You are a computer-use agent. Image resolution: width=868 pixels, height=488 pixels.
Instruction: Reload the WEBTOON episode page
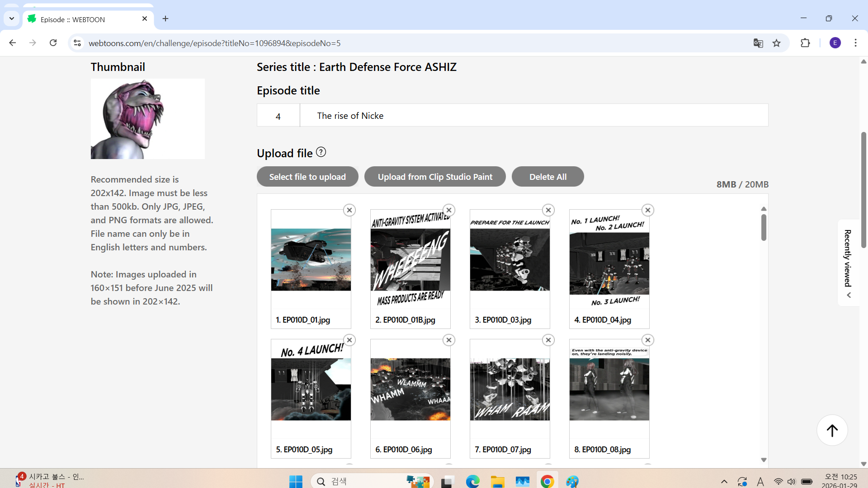pos(53,43)
